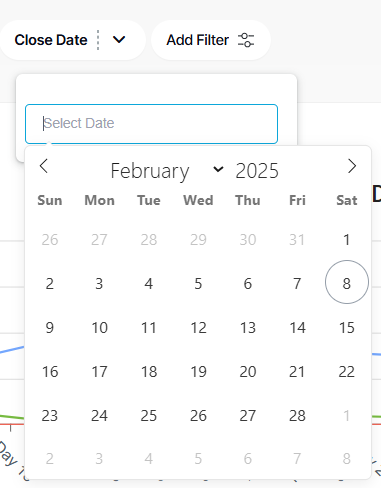The height and width of the screenshot is (488, 381).
Task: Choose February 1 on the calendar
Action: point(347,239)
